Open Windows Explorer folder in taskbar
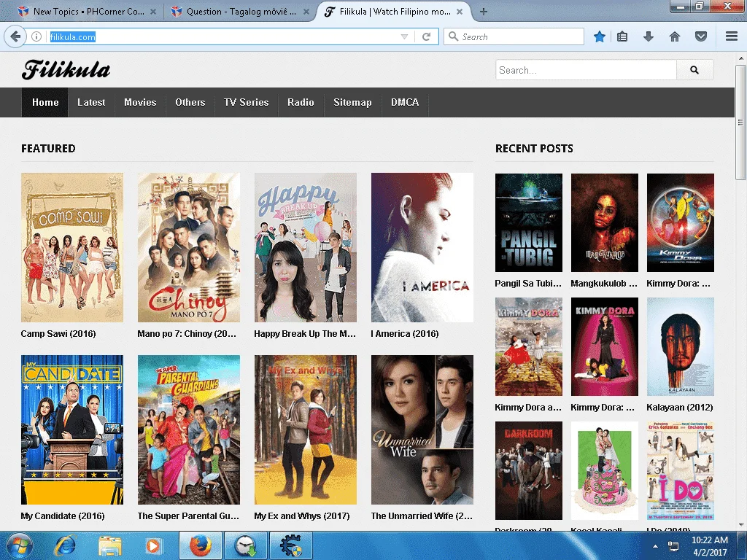This screenshot has width=747, height=560. coord(109,545)
